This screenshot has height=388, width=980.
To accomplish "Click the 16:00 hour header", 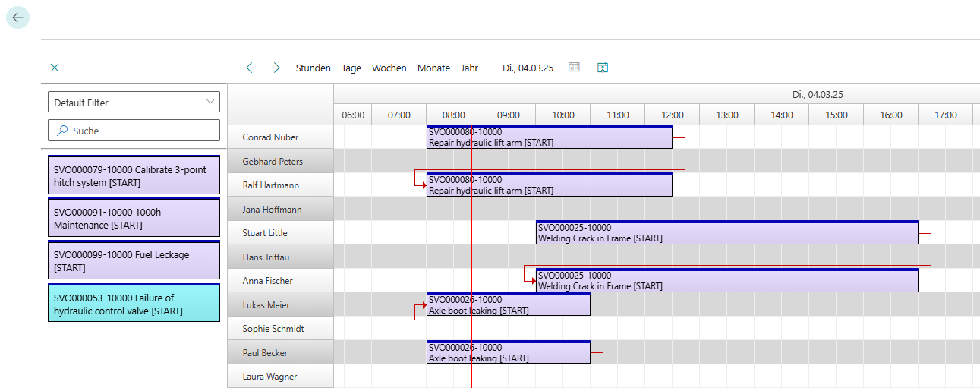I will coord(891,115).
